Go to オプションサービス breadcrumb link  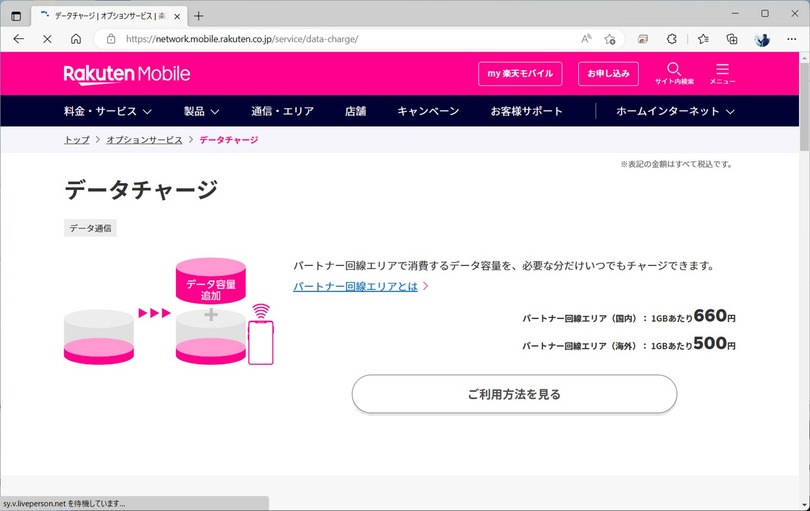pos(144,140)
